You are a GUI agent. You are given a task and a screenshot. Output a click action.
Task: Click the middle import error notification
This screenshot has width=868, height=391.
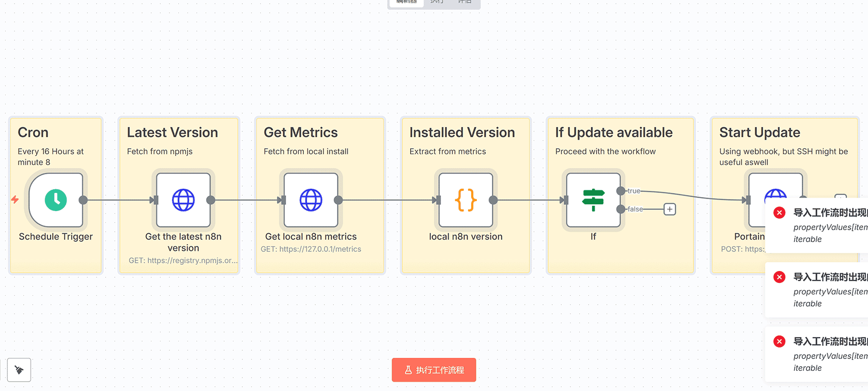pos(822,290)
